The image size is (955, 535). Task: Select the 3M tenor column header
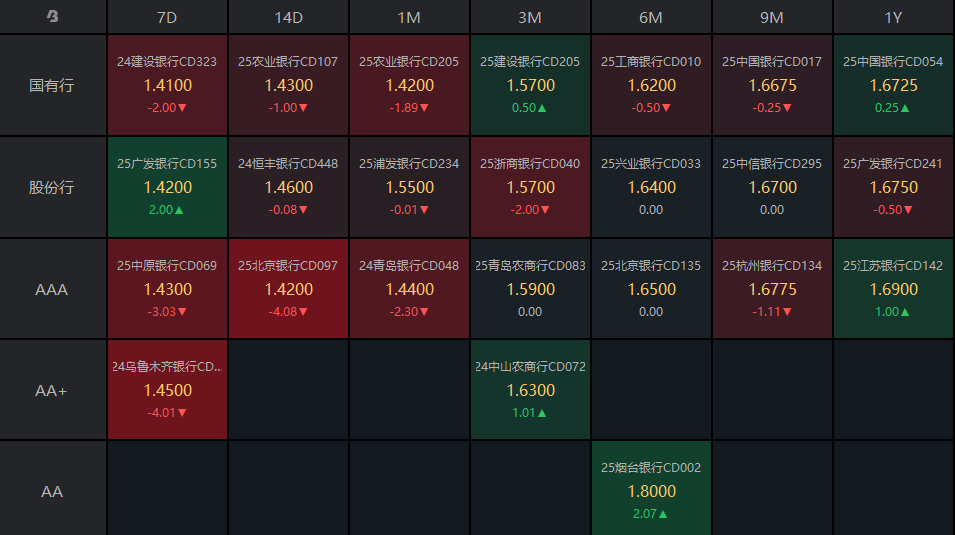[x=530, y=17]
